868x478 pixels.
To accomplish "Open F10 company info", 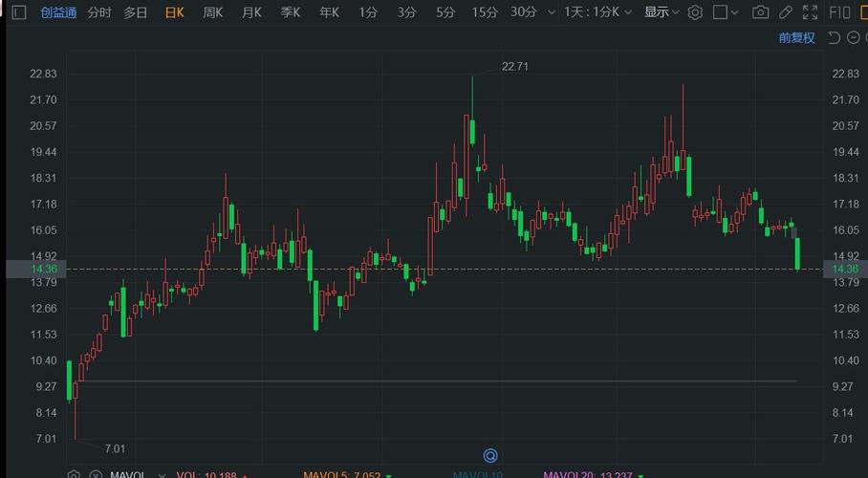I will click(x=840, y=12).
